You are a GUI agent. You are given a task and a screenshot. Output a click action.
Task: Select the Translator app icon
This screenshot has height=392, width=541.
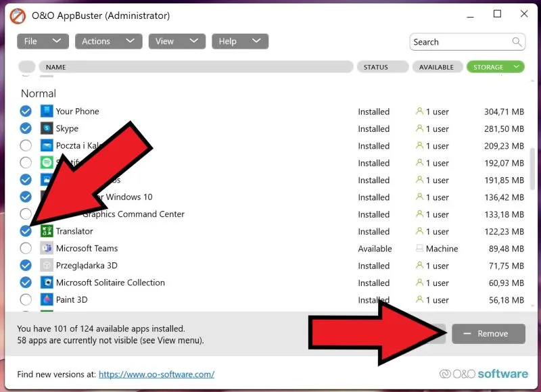point(46,231)
